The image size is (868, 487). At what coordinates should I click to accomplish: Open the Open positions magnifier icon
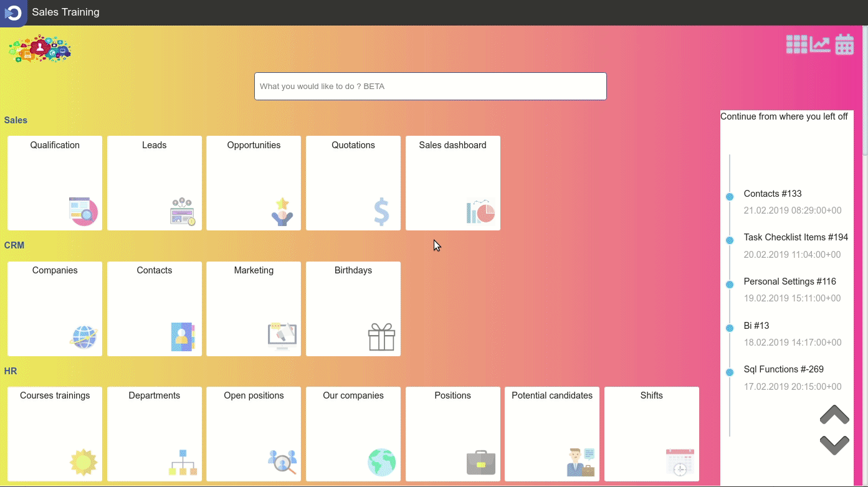282,462
